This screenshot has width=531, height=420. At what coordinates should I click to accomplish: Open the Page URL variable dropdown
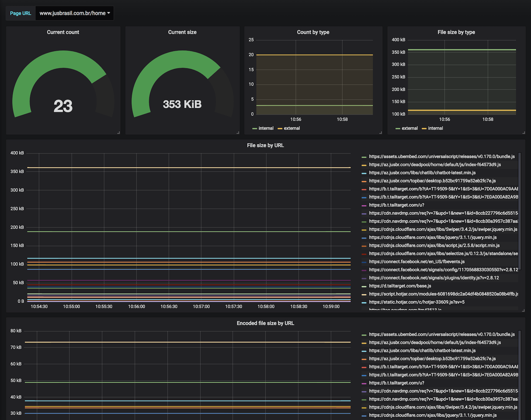pyautogui.click(x=74, y=13)
